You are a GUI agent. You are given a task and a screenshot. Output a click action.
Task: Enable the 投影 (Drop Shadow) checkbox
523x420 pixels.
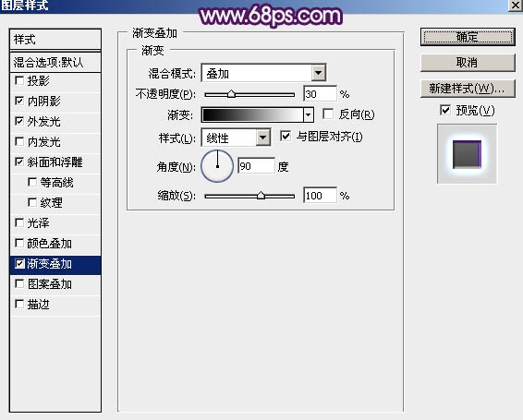point(19,80)
